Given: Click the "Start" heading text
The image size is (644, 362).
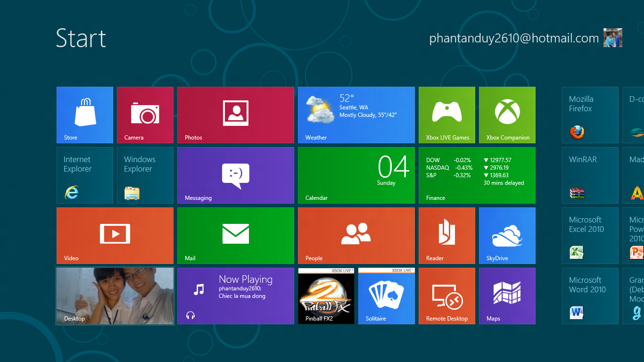Looking at the screenshot, I should tap(81, 38).
